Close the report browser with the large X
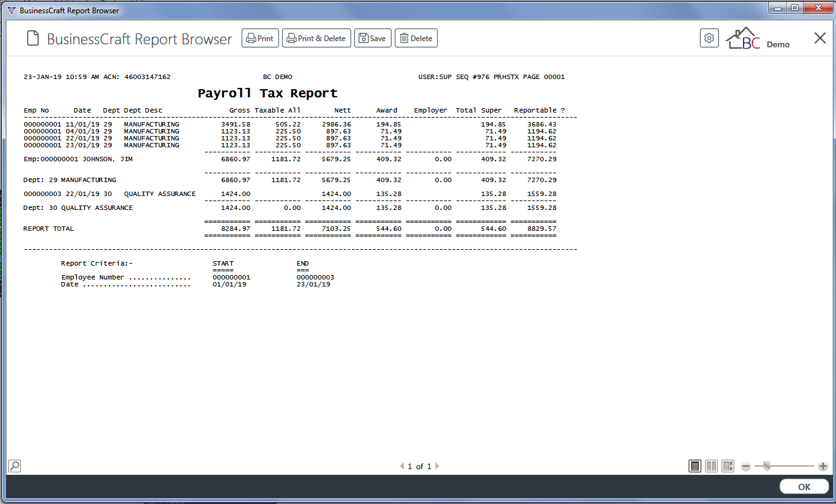Viewport: 836px width, 504px height. click(x=820, y=38)
